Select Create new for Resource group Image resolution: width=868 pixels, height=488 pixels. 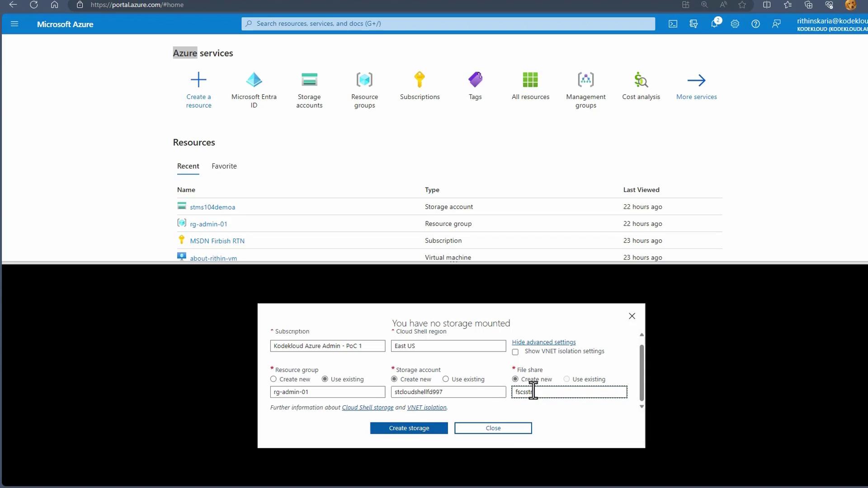tap(274, 379)
